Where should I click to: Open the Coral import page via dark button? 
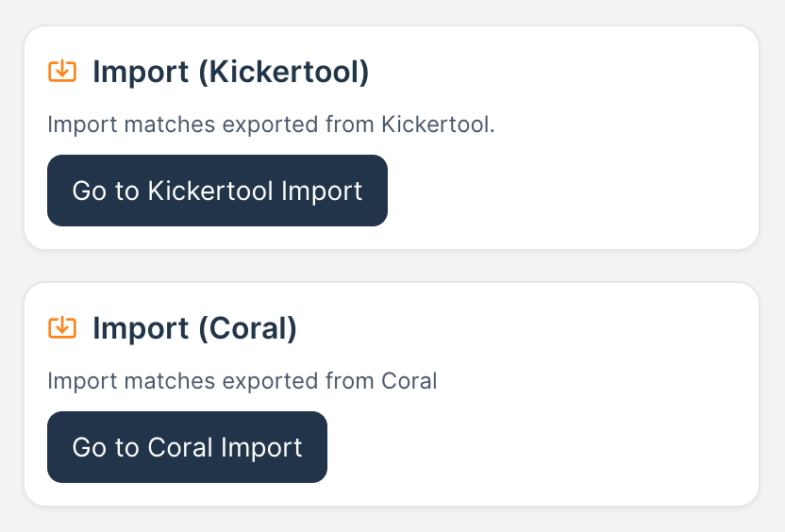pos(187,447)
